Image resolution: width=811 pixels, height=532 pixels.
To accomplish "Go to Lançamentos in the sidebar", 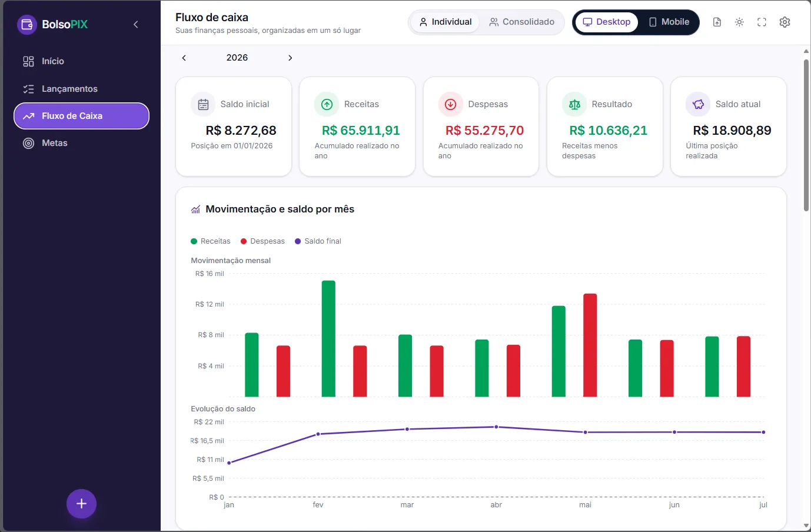I will point(81,89).
